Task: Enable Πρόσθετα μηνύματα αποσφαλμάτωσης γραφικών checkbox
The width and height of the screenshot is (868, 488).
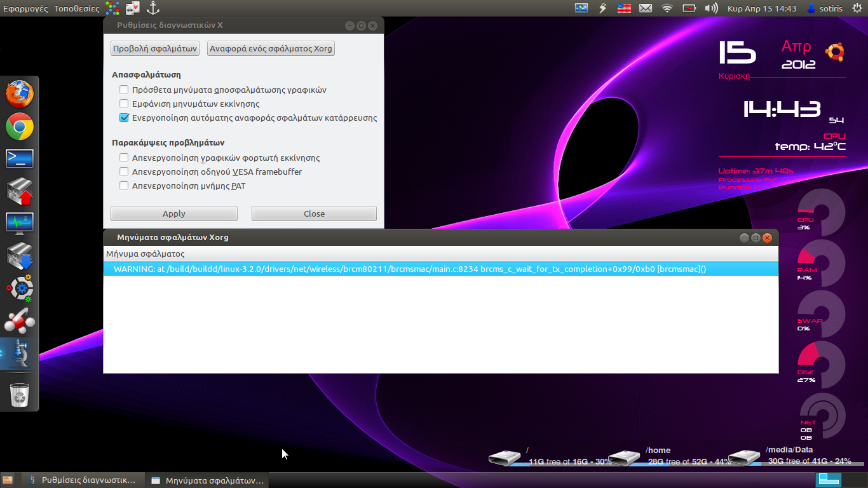Action: coord(125,90)
